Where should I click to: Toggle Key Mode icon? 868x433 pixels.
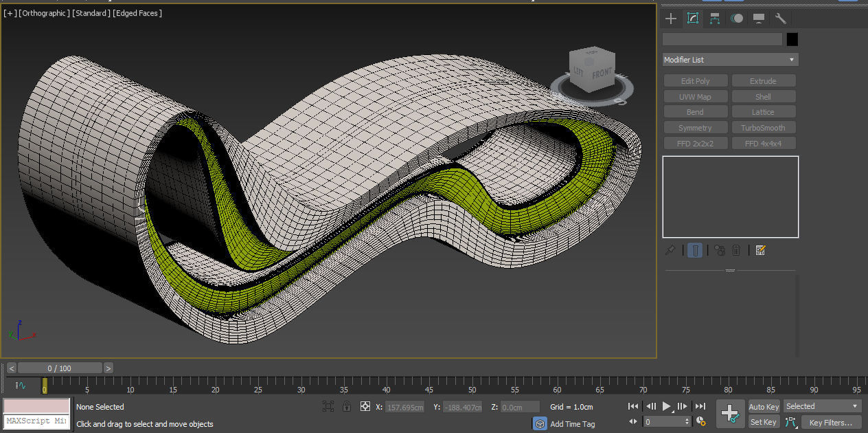click(x=633, y=422)
